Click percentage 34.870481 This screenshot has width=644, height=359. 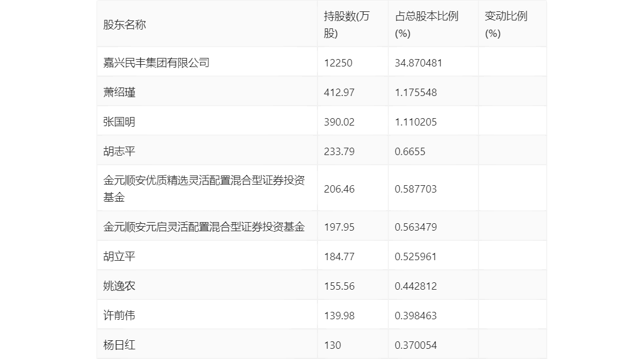[419, 63]
